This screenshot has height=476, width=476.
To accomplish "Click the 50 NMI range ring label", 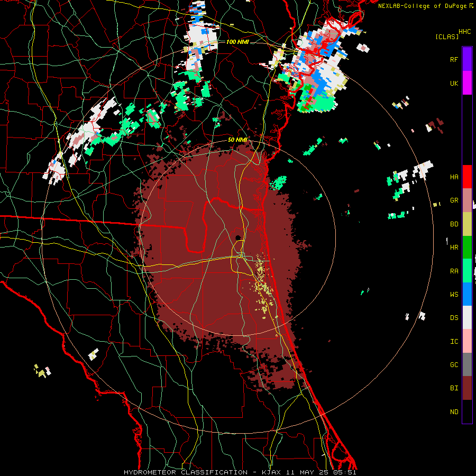I will (x=237, y=140).
